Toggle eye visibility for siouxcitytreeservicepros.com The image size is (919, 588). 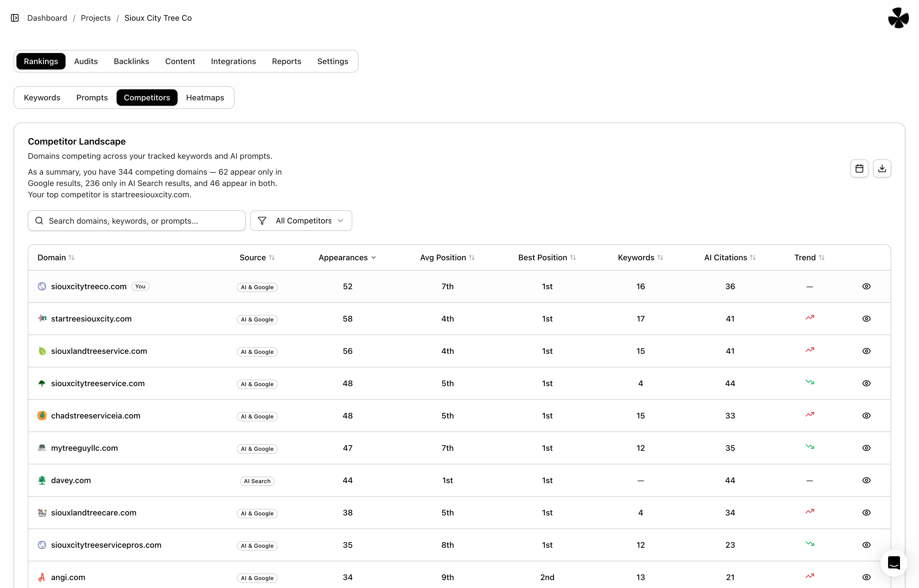[866, 545]
